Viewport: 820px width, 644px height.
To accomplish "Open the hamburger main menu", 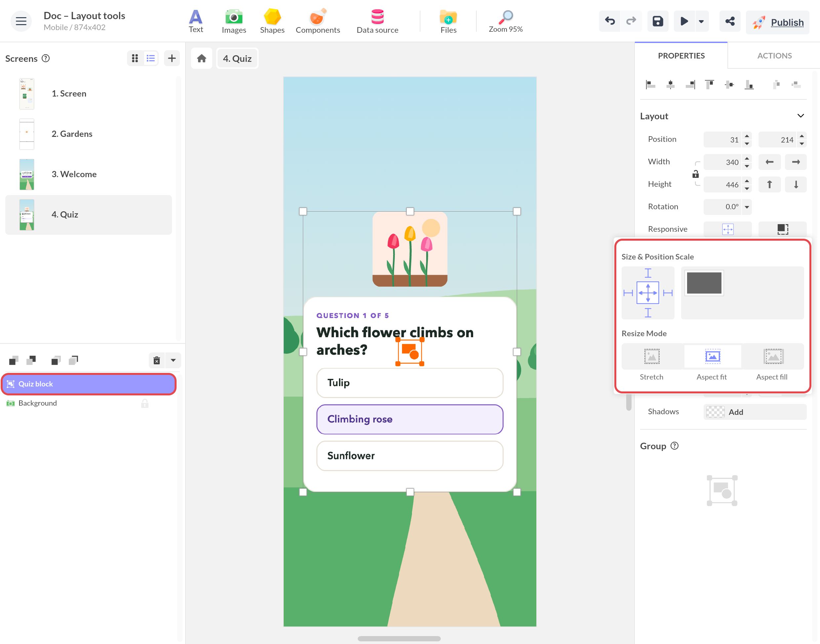I will [21, 21].
